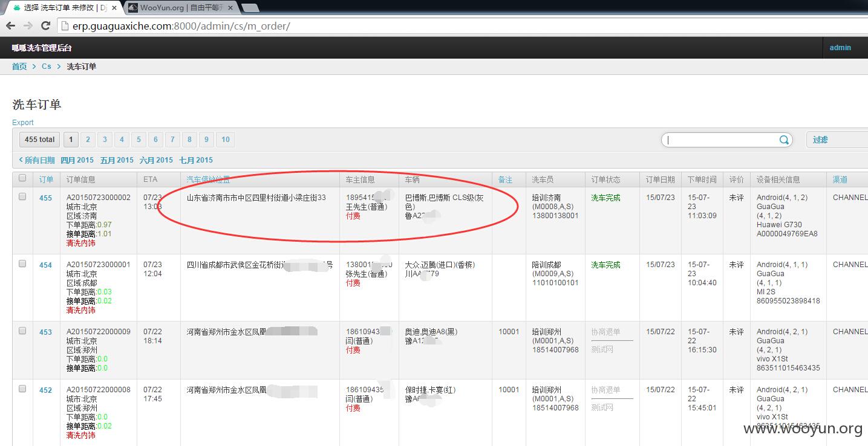Click the Export link
This screenshot has width=868, height=446.
pos(23,123)
